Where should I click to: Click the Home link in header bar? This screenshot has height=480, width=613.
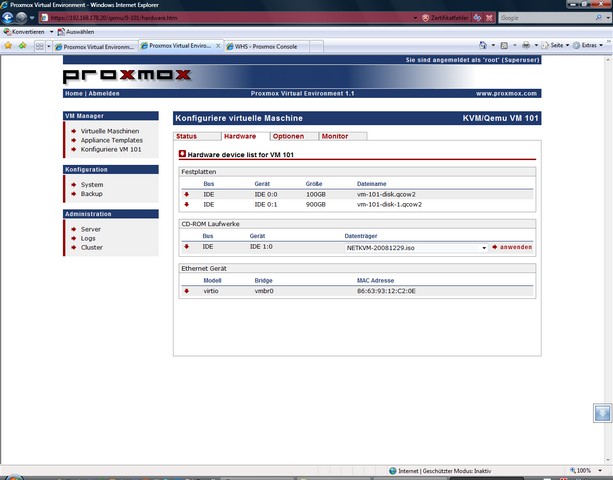(x=73, y=93)
